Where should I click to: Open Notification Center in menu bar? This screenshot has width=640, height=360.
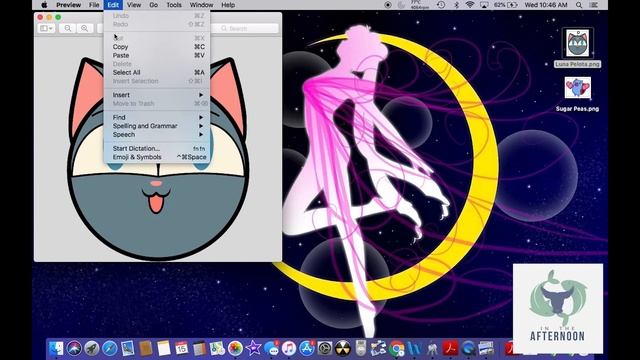click(x=594, y=5)
